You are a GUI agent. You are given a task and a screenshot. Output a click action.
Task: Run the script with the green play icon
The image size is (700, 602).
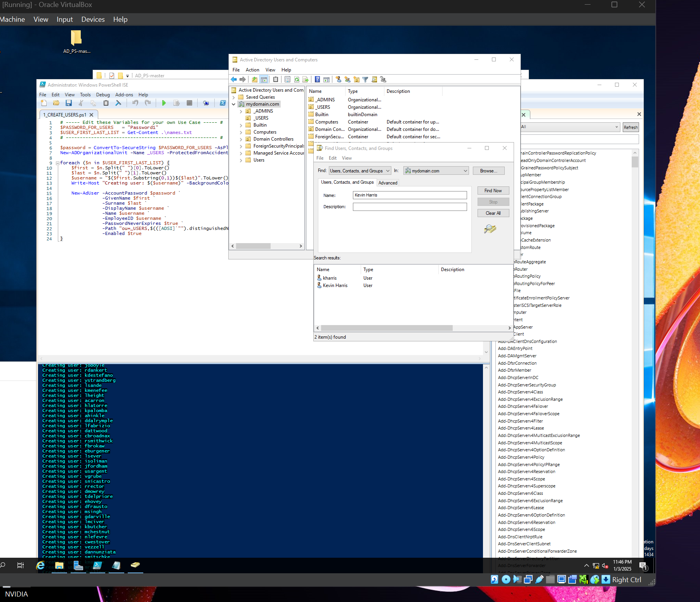[x=164, y=103]
